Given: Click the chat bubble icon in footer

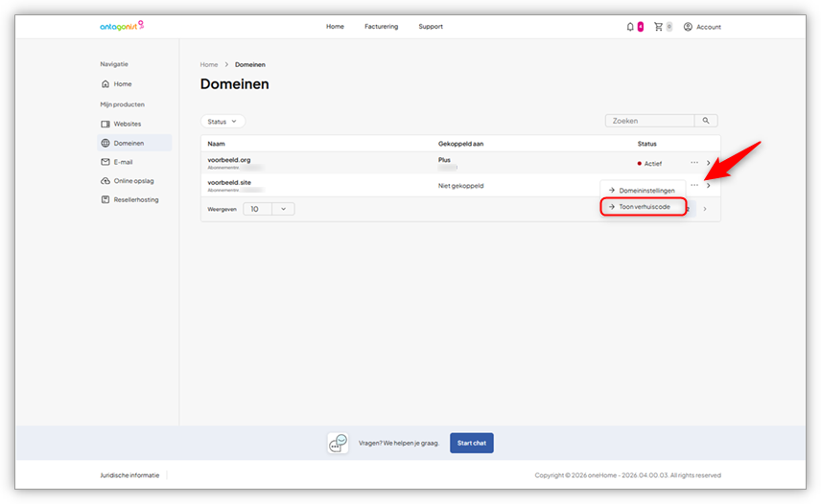Looking at the screenshot, I should pyautogui.click(x=338, y=443).
